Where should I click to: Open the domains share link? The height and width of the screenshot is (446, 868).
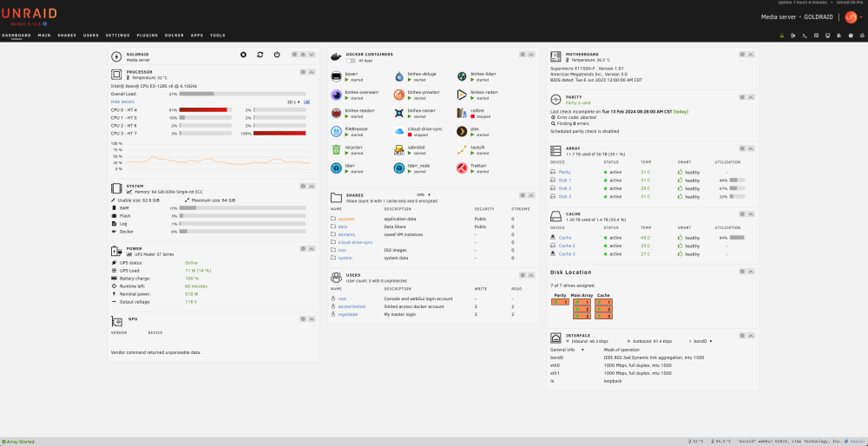pos(346,234)
